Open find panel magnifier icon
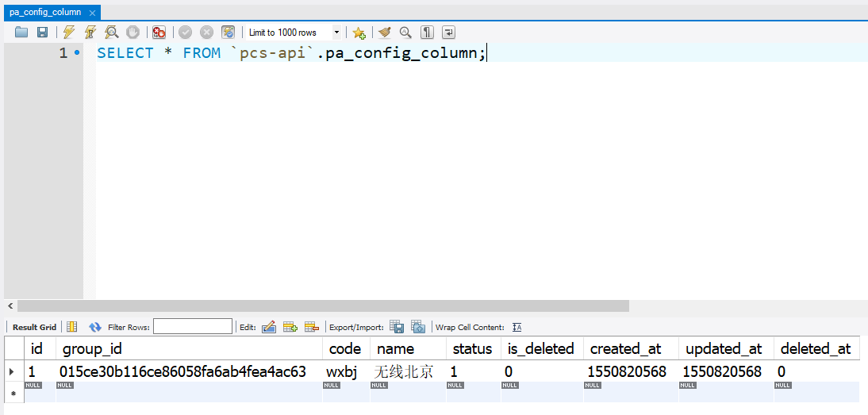 coord(405,33)
